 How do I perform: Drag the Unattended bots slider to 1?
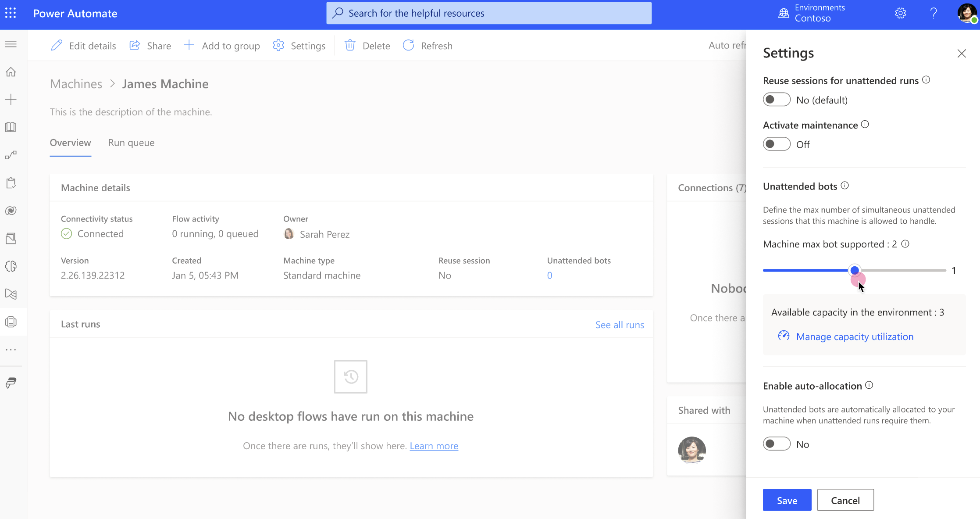[x=854, y=270]
